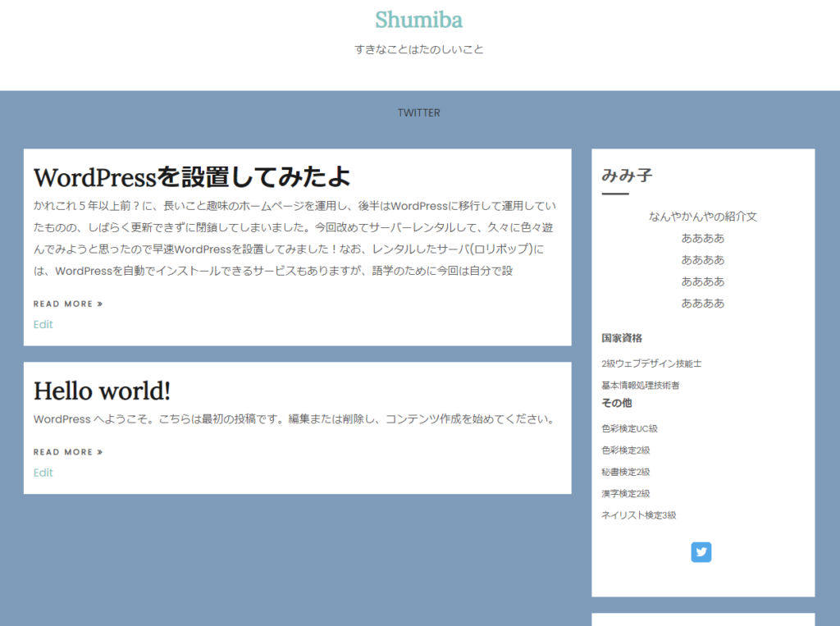The height and width of the screenshot is (626, 840).
Task: Click the tagline すきなことはたのしいこと
Action: 418,49
